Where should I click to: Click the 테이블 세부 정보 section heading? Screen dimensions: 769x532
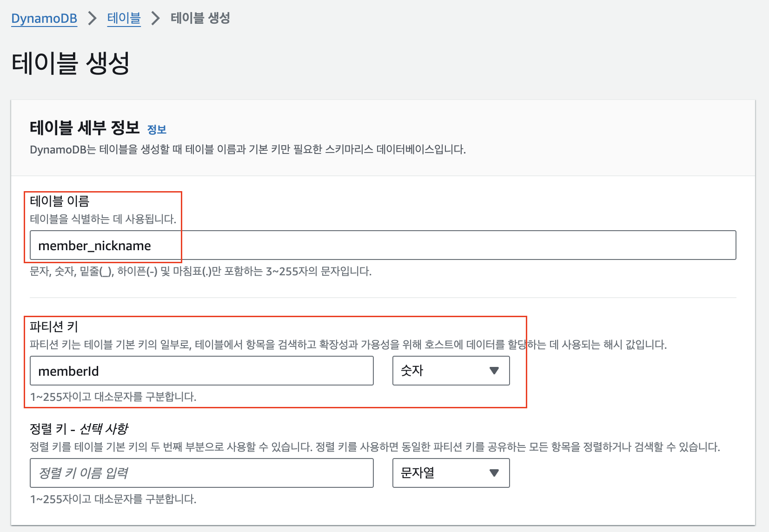point(85,128)
